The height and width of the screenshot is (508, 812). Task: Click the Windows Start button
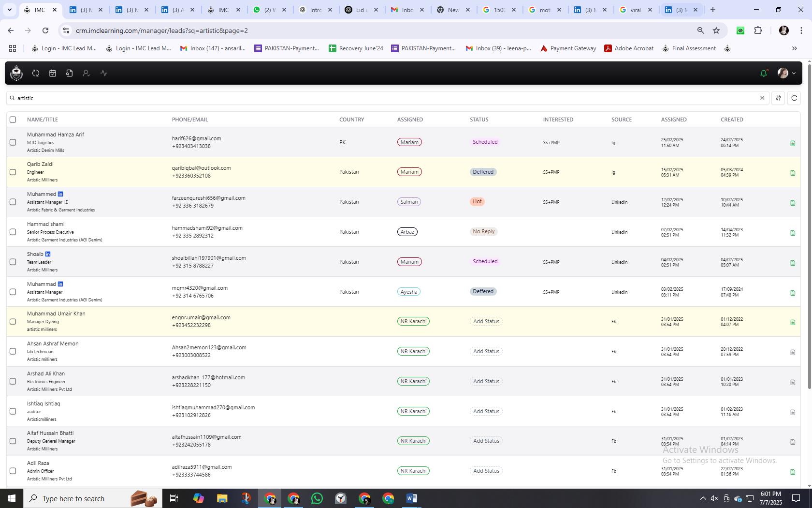[12, 498]
